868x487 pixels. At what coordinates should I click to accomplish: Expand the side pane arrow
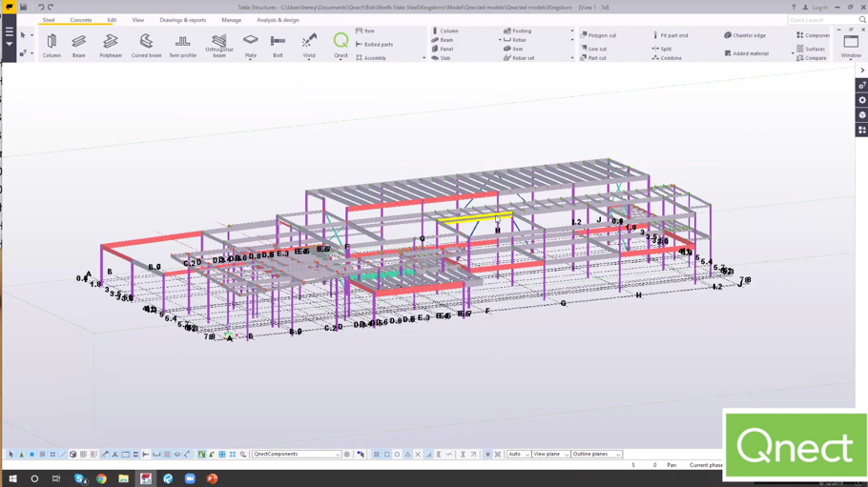click(x=862, y=71)
